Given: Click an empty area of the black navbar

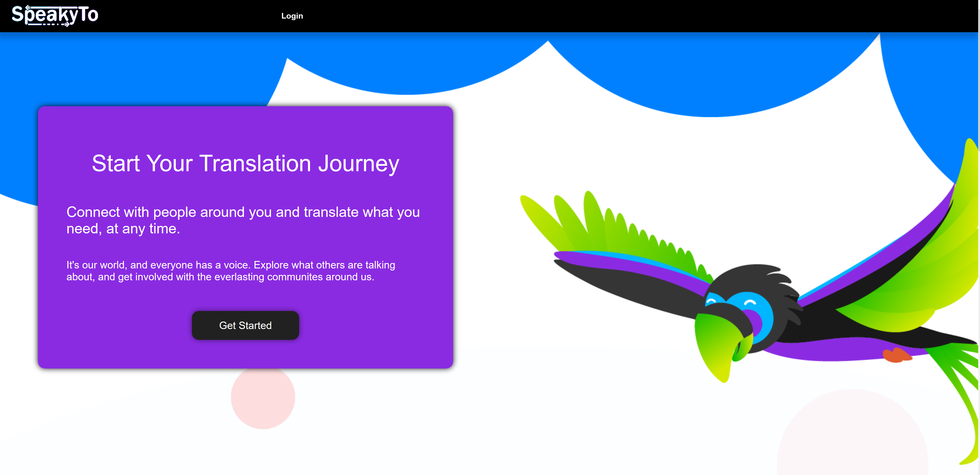Looking at the screenshot, I should (609, 16).
